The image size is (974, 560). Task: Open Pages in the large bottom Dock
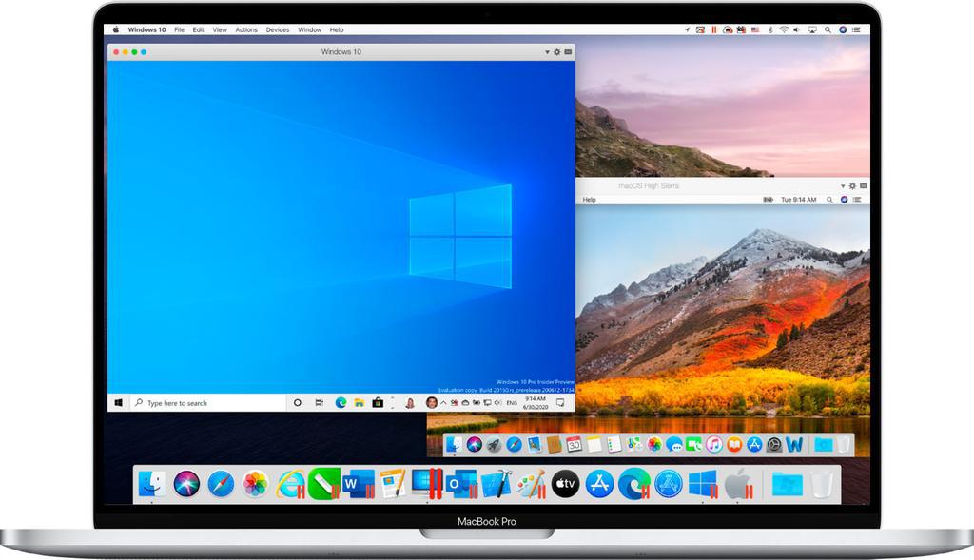393,484
